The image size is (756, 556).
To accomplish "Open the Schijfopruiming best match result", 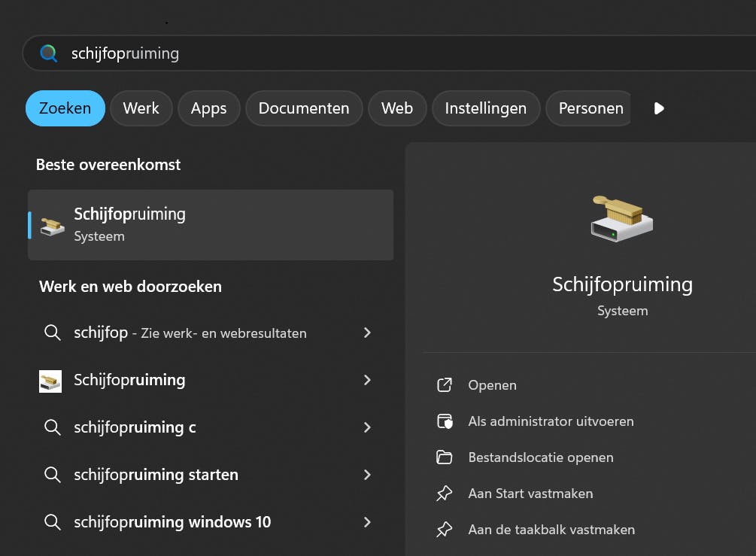I will point(211,225).
